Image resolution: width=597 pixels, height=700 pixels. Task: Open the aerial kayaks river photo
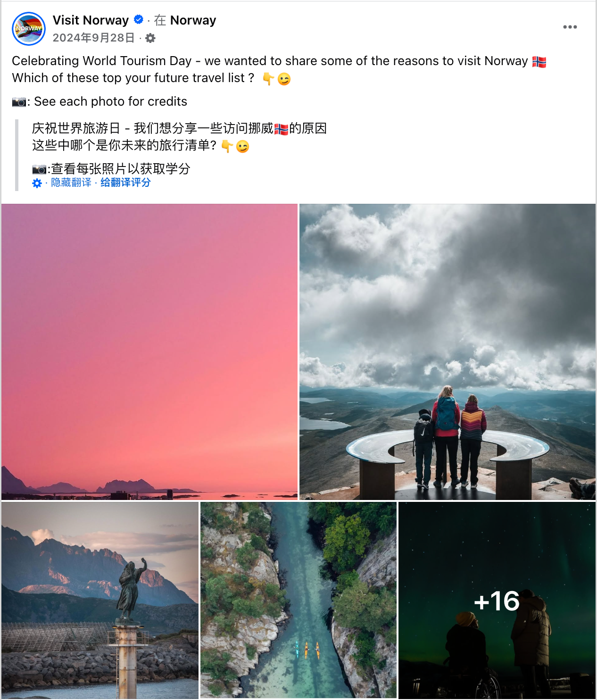pyautogui.click(x=298, y=600)
